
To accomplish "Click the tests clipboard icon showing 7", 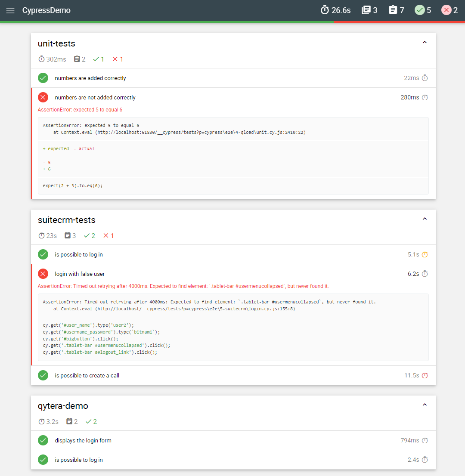I will click(392, 10).
